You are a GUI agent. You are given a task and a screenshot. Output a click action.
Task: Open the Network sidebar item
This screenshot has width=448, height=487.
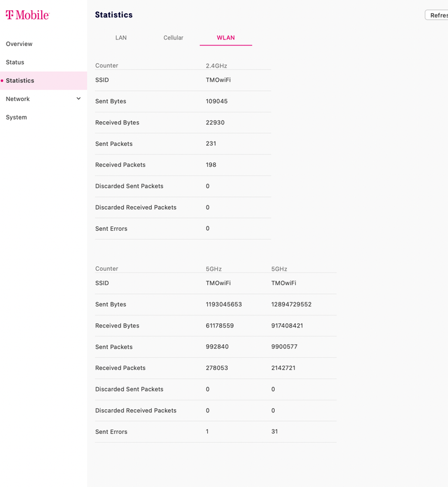pyautogui.click(x=44, y=99)
